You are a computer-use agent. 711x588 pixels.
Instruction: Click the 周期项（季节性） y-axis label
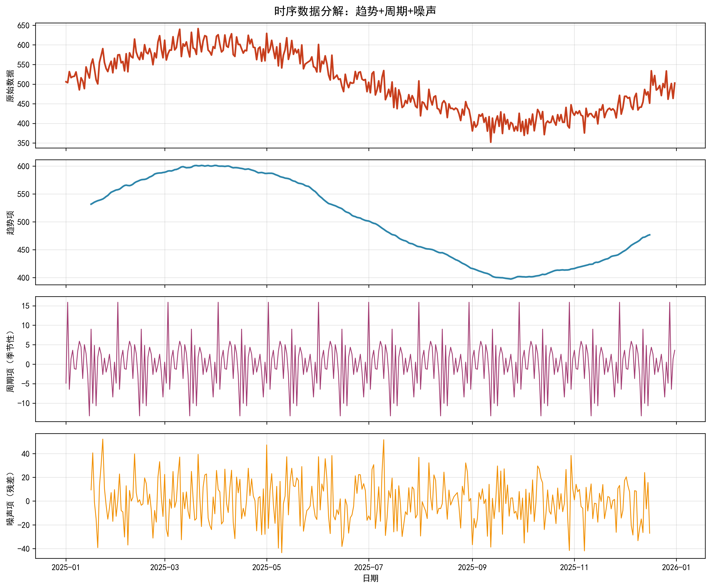pyautogui.click(x=11, y=361)
